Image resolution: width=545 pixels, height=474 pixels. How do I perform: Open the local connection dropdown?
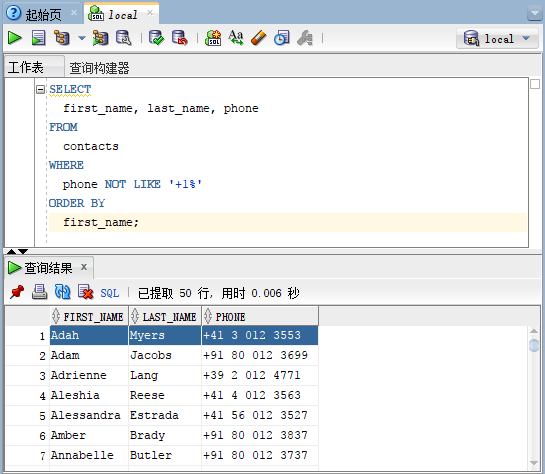[497, 39]
